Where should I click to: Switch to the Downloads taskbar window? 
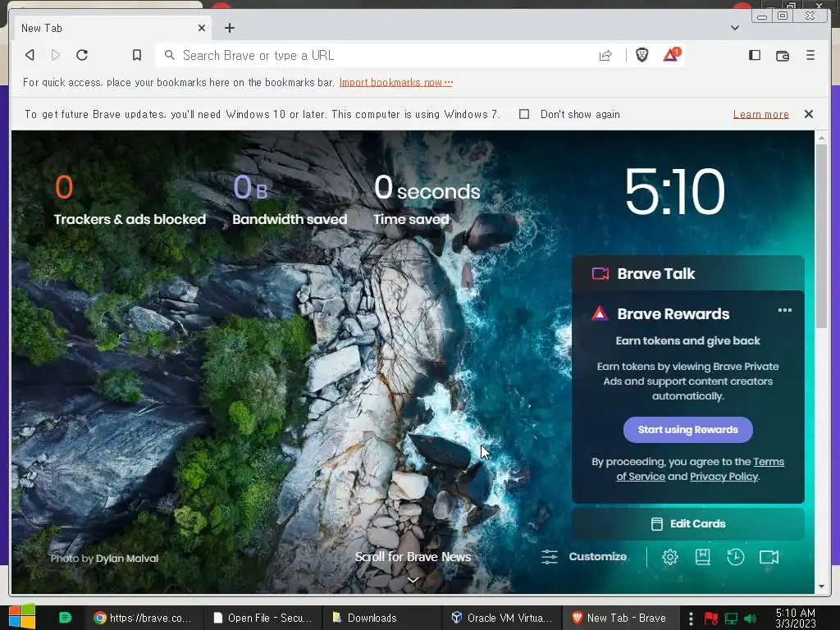pyautogui.click(x=382, y=618)
